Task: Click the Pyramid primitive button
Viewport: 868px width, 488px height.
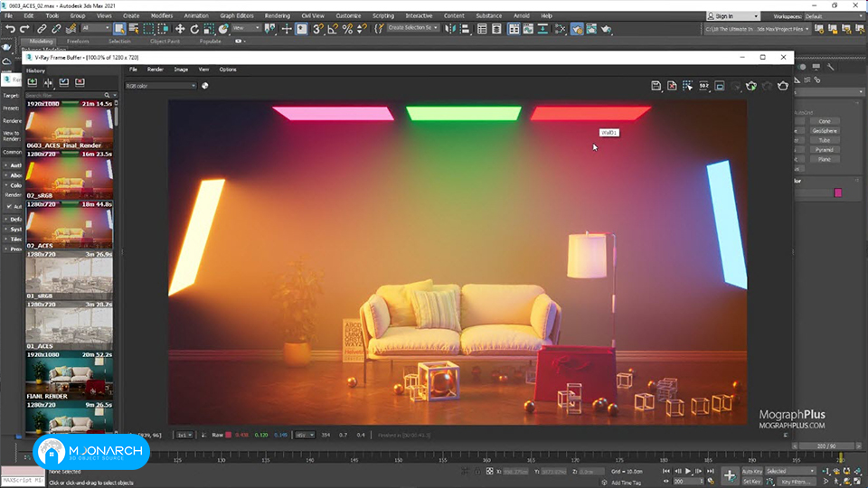Action: click(x=825, y=149)
